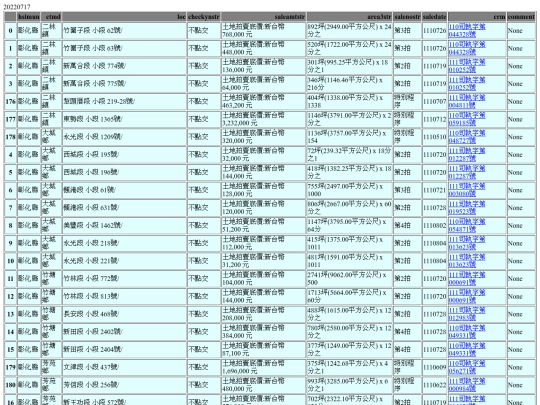
Task: Click the "saledate" column header
Action: (x=435, y=17)
